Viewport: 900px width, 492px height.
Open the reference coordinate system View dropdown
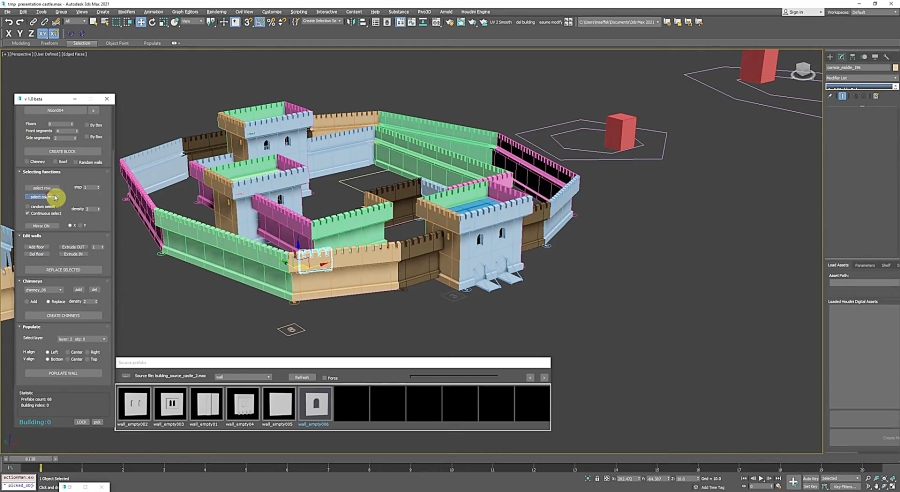(192, 22)
